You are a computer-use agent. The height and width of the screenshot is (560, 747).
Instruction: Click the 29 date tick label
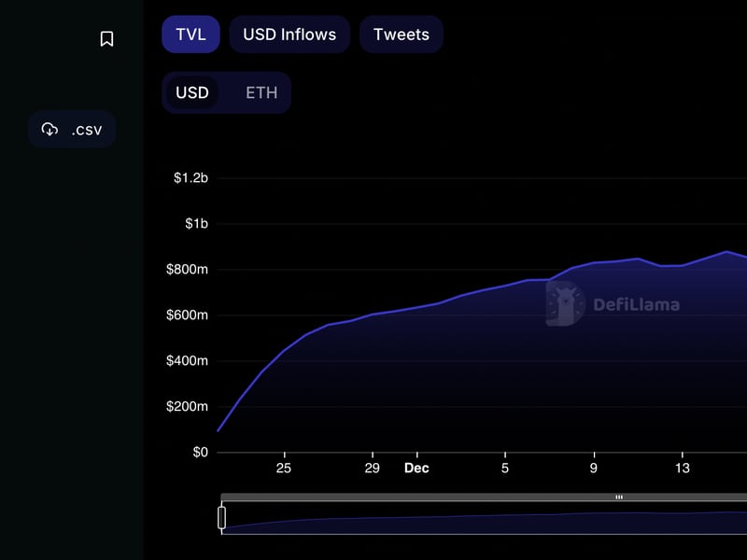click(372, 468)
